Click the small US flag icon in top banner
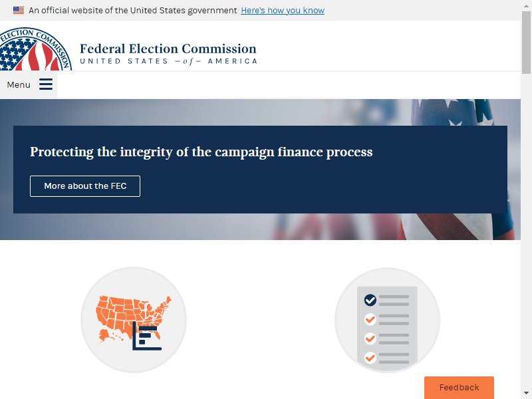The width and height of the screenshot is (532, 399). [19, 10]
